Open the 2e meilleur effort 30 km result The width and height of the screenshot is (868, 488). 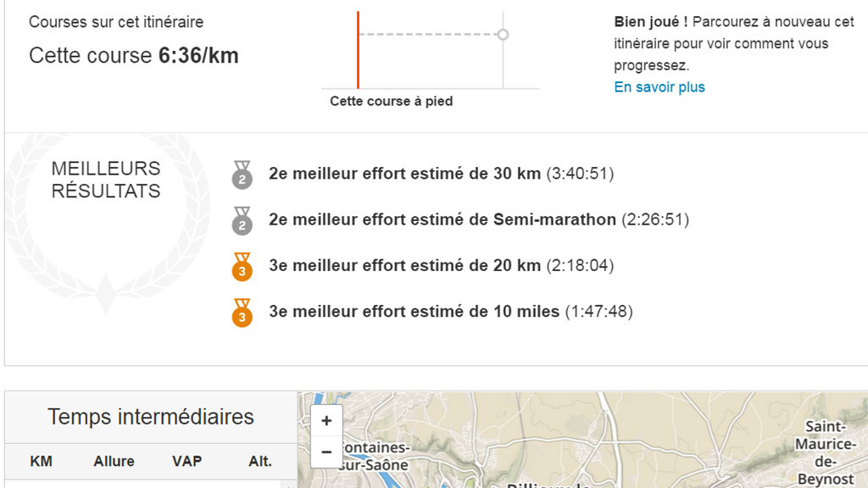(x=404, y=174)
